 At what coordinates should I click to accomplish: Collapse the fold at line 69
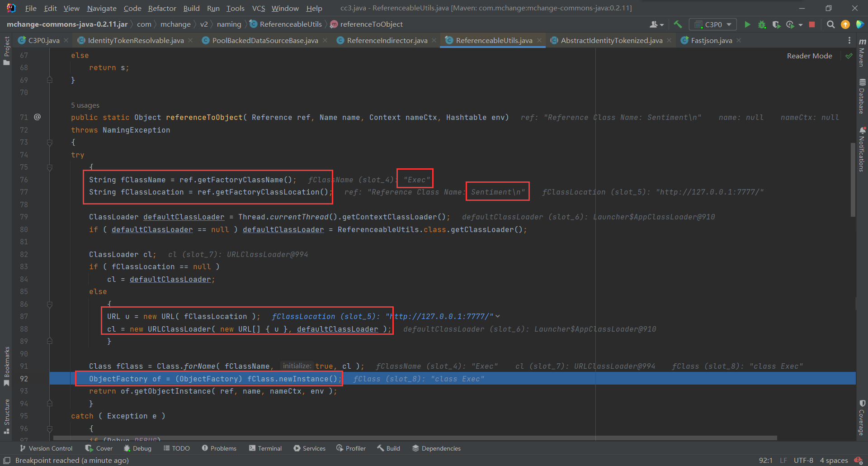[50, 80]
